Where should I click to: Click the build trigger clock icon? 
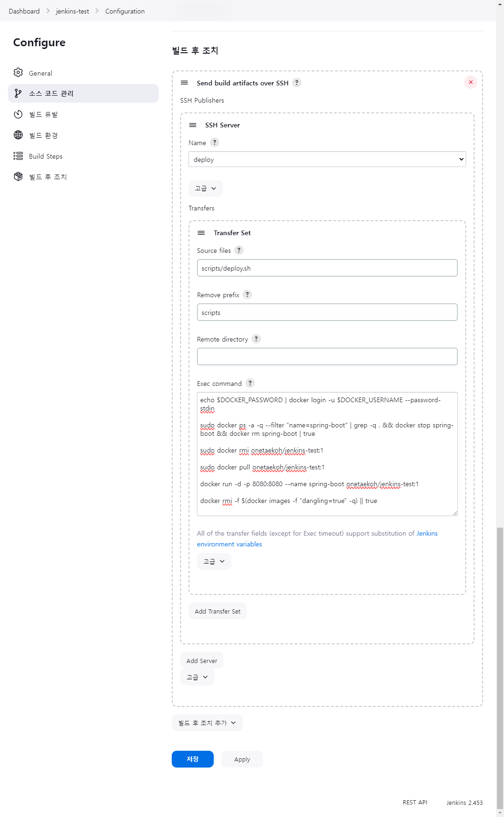18,114
